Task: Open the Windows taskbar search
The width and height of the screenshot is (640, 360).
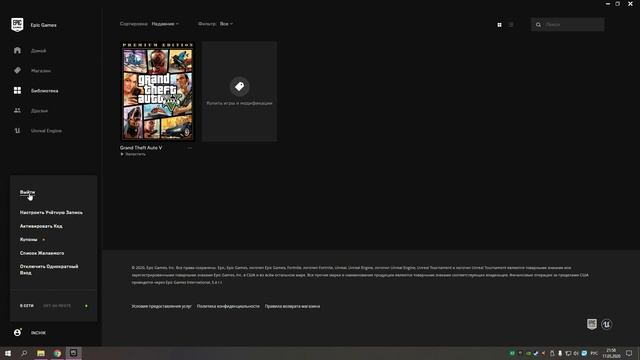Action: coord(24,353)
